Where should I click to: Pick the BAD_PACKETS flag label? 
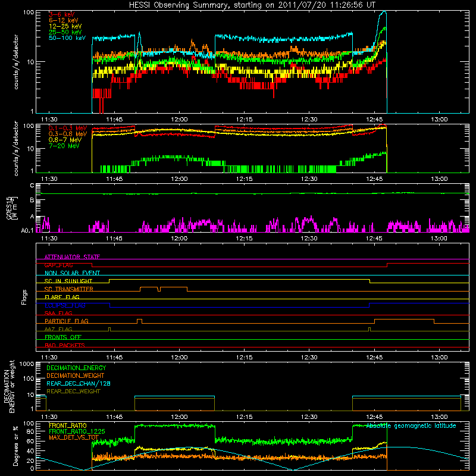[65, 345]
